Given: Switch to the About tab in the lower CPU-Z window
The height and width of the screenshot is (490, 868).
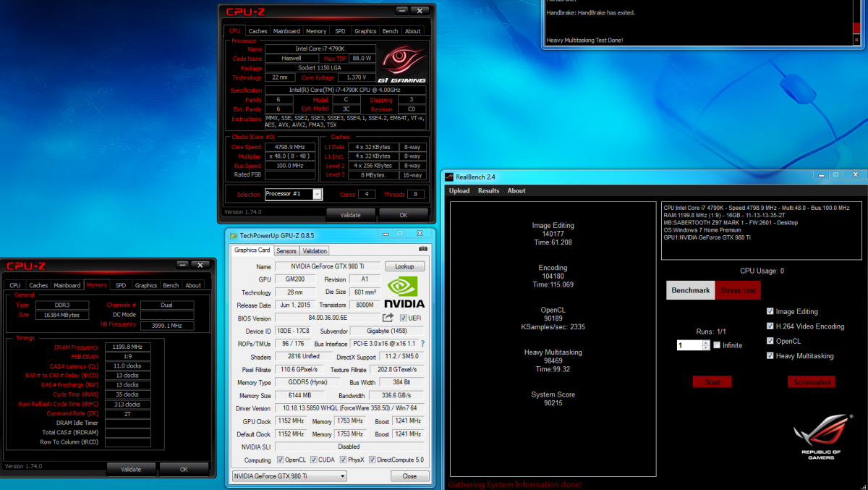Looking at the screenshot, I should (193, 285).
